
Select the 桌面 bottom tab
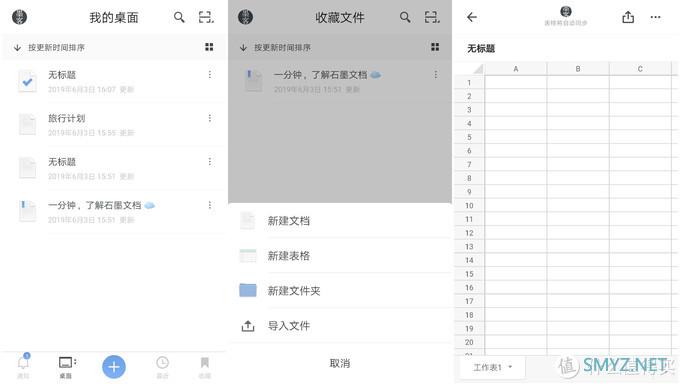pos(66,367)
